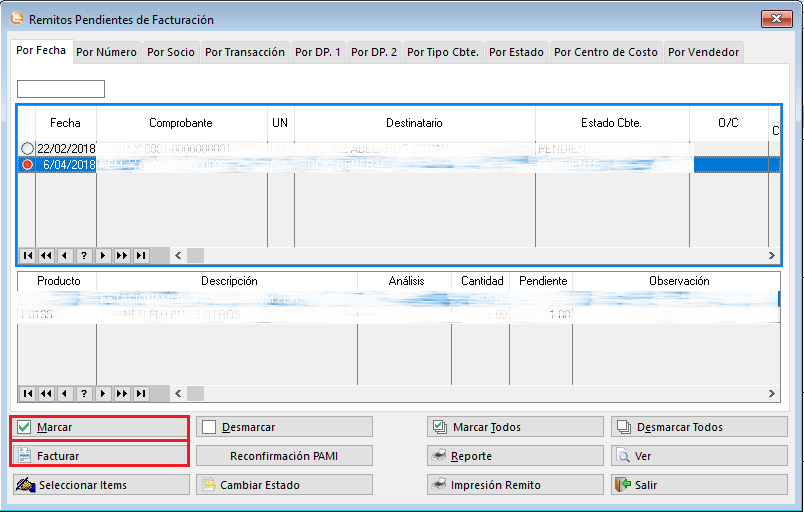Image resolution: width=804 pixels, height=512 pixels.
Task: Click the search input field below tabs
Action: 61,89
